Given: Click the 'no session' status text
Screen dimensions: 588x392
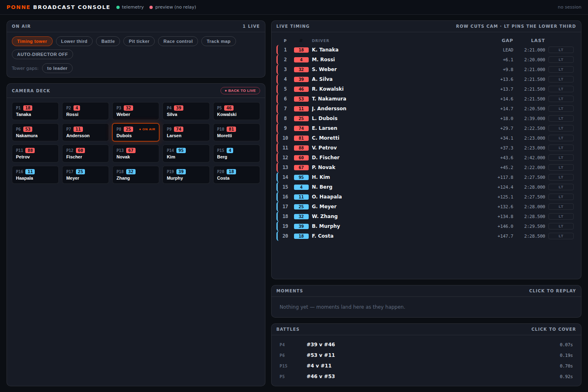Looking at the screenshot, I should point(570,7).
